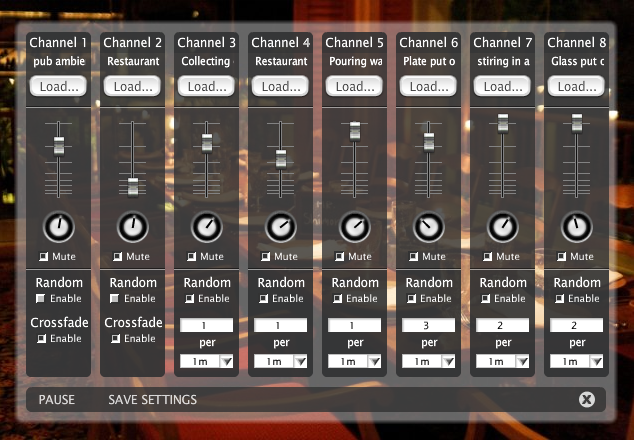Viewport: 635px width, 440px height.
Task: Load sound for Channel 7
Action: point(503,86)
